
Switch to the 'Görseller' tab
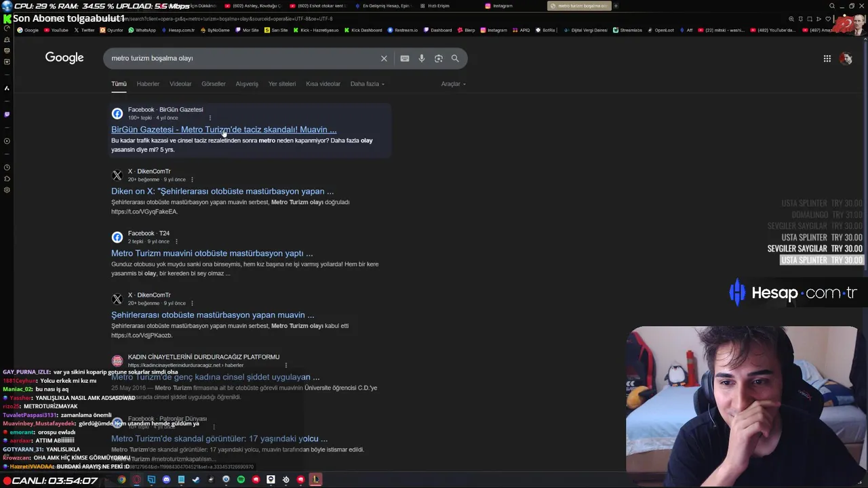click(213, 84)
